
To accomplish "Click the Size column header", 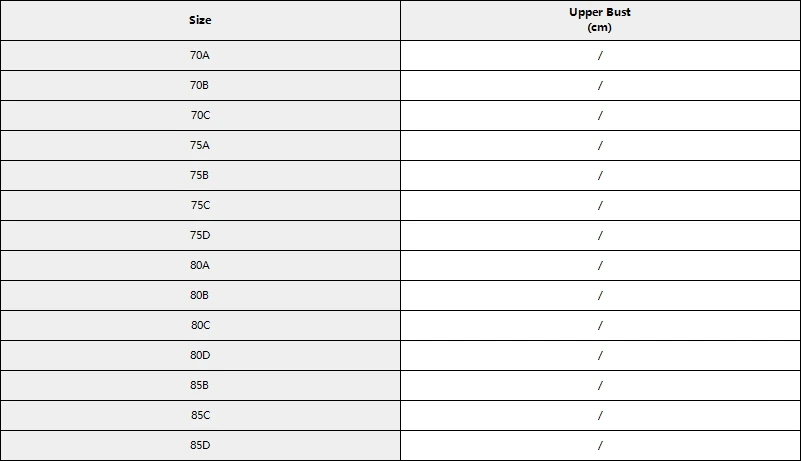I will click(x=200, y=20).
